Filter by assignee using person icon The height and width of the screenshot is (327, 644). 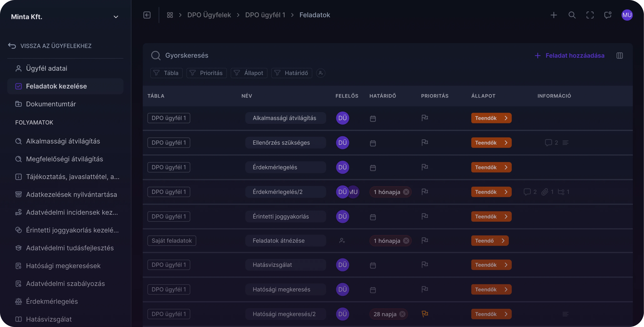point(321,73)
